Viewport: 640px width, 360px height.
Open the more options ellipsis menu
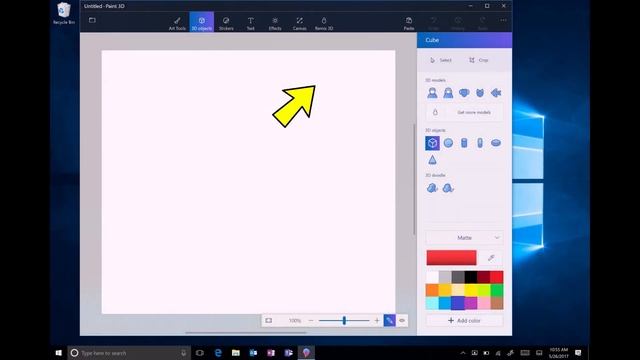503,20
